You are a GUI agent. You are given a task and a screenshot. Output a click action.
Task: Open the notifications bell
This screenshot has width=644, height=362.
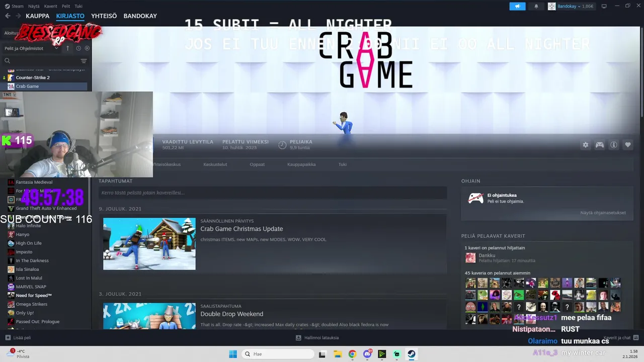pos(536,6)
